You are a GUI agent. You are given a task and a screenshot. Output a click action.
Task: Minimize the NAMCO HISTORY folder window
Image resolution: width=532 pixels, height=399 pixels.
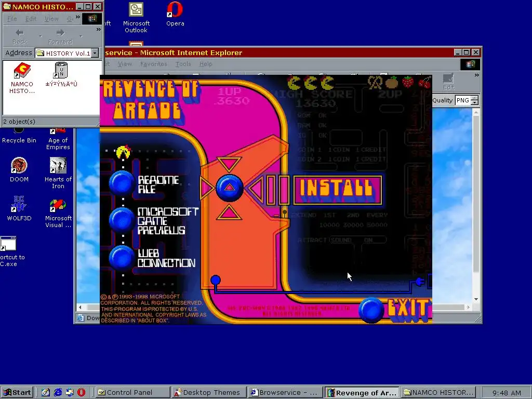click(x=79, y=6)
